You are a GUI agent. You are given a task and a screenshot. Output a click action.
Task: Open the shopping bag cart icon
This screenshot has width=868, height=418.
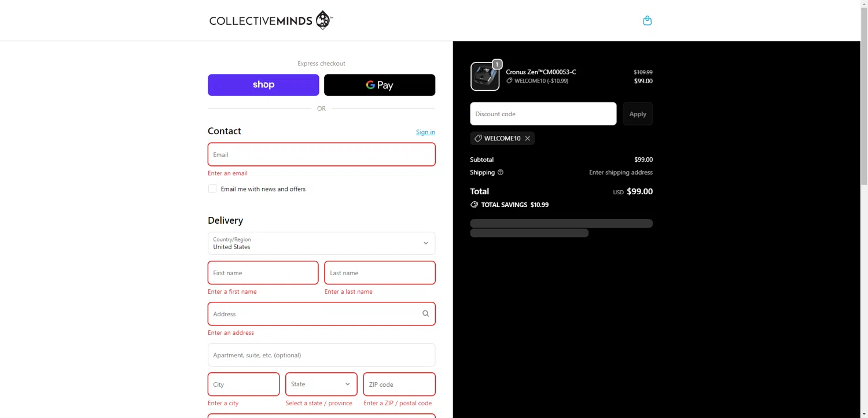point(647,20)
